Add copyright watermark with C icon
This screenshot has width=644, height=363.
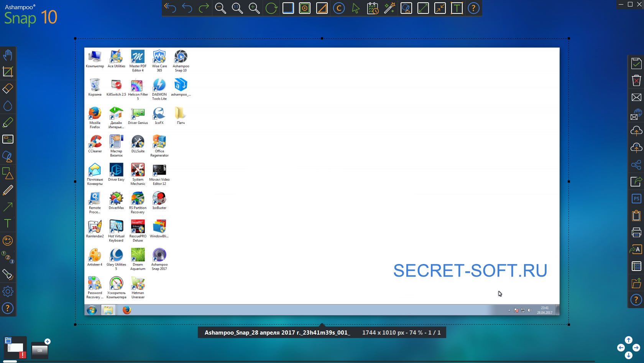tap(339, 8)
